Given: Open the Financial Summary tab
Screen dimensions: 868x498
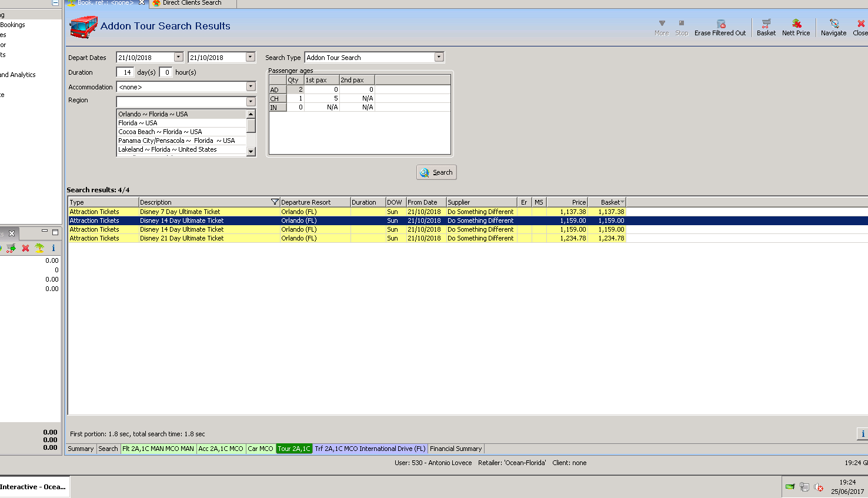Looking at the screenshot, I should coord(456,449).
